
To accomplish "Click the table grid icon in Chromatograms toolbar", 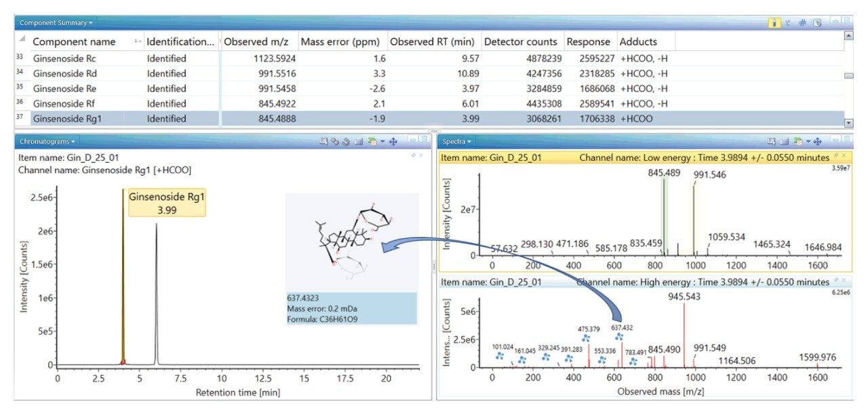I will (358, 141).
